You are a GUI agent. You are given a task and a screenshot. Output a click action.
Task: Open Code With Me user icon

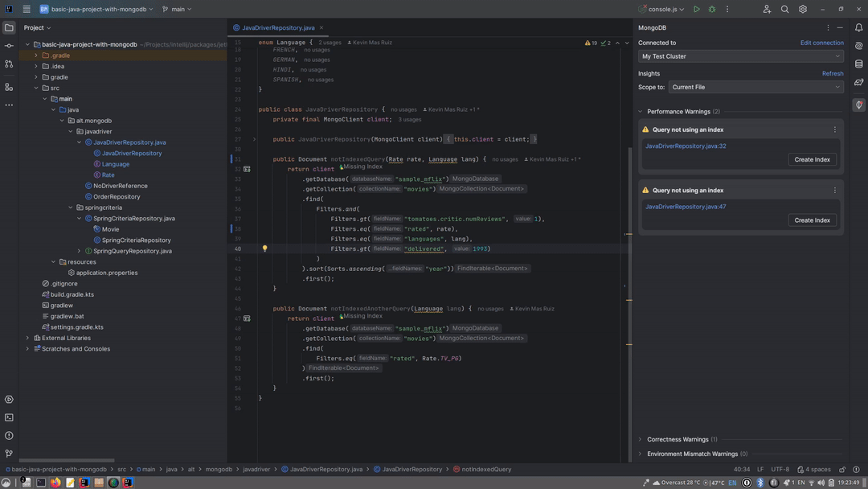(767, 9)
